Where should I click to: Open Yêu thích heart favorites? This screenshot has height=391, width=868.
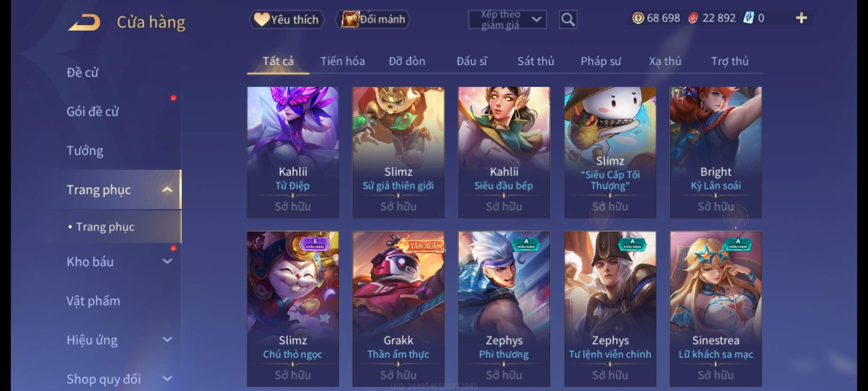coord(286,19)
